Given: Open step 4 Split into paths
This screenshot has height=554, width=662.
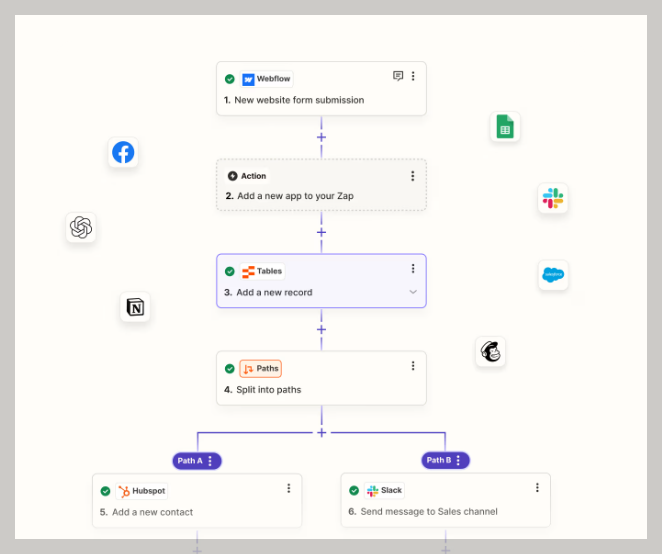Looking at the screenshot, I should 321,378.
